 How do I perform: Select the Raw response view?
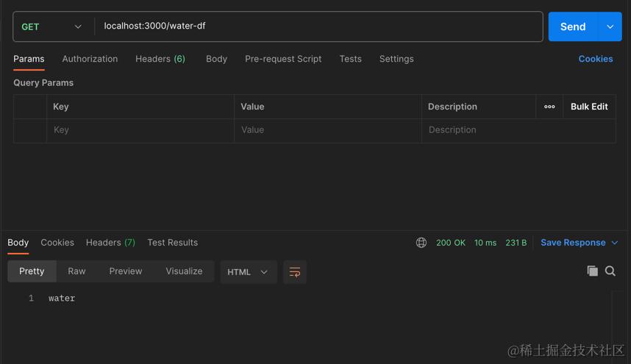tap(76, 271)
